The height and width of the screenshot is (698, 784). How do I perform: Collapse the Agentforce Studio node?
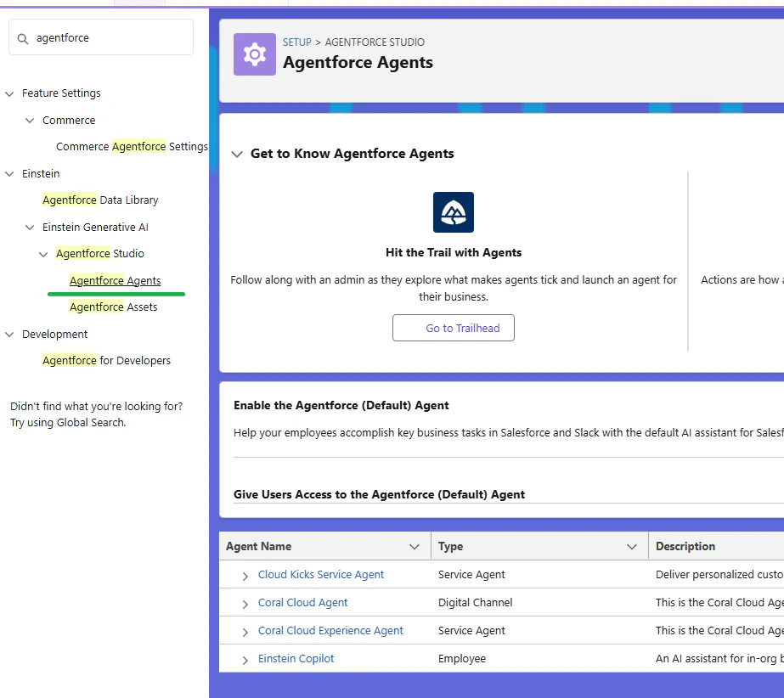(43, 254)
